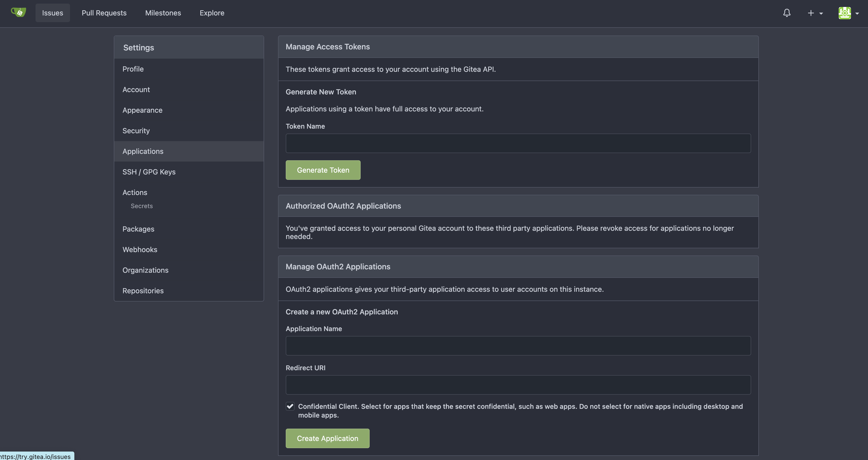The width and height of the screenshot is (868, 460).
Task: Open the Security settings section
Action: point(136,131)
